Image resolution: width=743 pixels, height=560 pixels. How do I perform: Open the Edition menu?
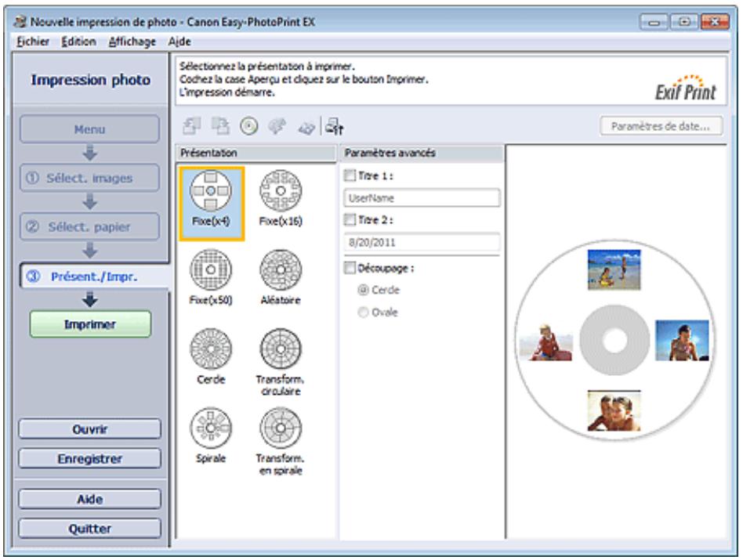click(78, 42)
